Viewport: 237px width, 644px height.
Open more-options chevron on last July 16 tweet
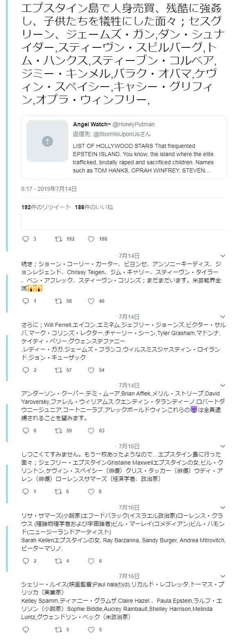[223, 576]
